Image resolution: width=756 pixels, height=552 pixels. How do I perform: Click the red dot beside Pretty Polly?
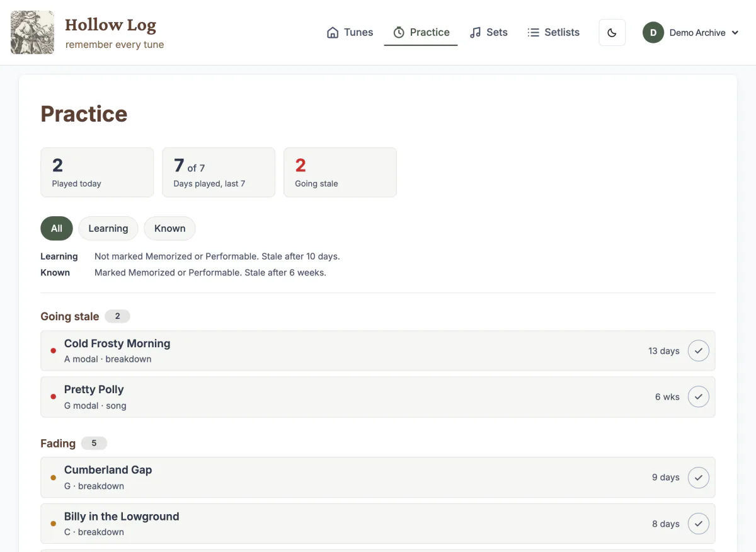coord(53,397)
